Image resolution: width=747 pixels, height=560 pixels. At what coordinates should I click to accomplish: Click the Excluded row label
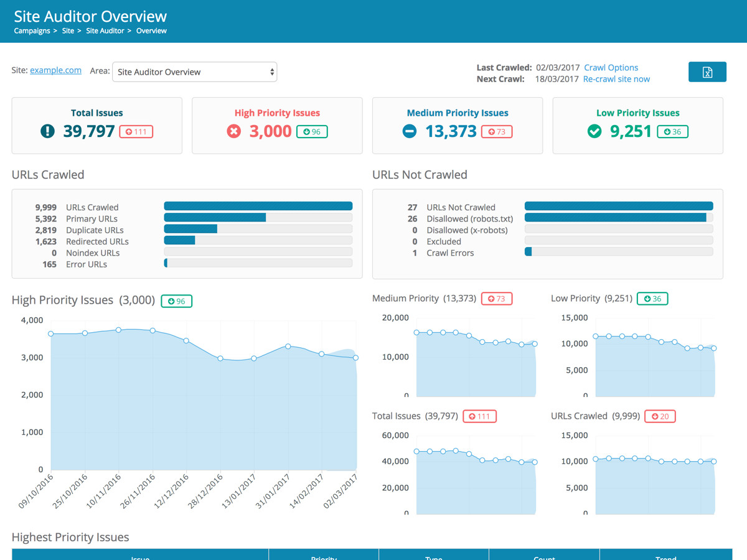[444, 241]
